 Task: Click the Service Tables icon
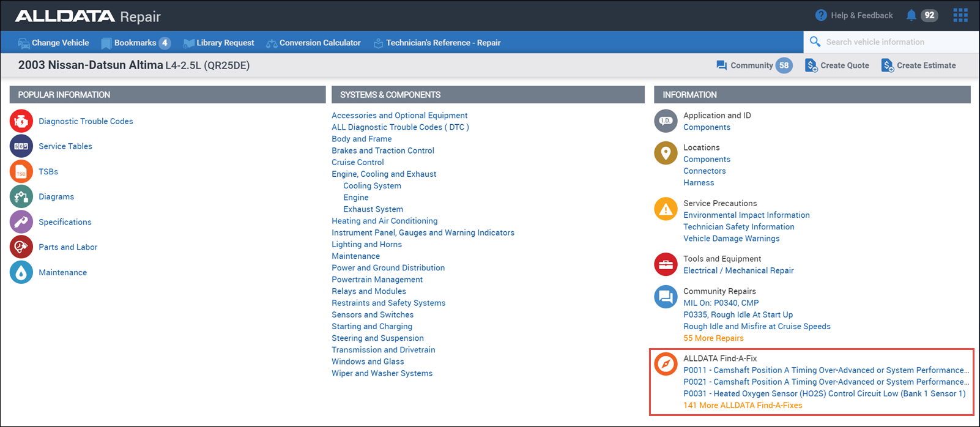click(x=21, y=146)
